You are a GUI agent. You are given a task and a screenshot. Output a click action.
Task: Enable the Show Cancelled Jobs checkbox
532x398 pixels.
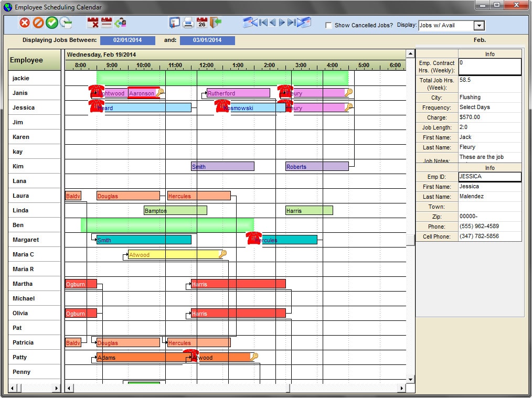[328, 25]
